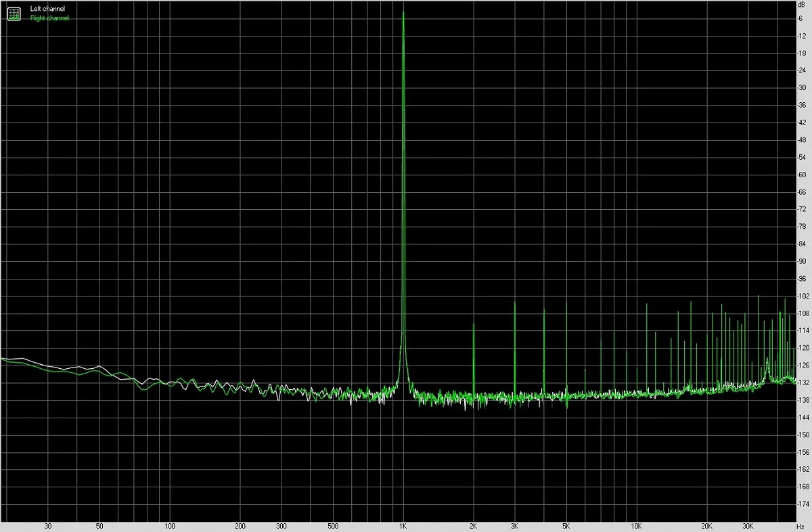Image resolution: width=812 pixels, height=532 pixels.
Task: Click the 2K frequency label
Action: [x=474, y=525]
